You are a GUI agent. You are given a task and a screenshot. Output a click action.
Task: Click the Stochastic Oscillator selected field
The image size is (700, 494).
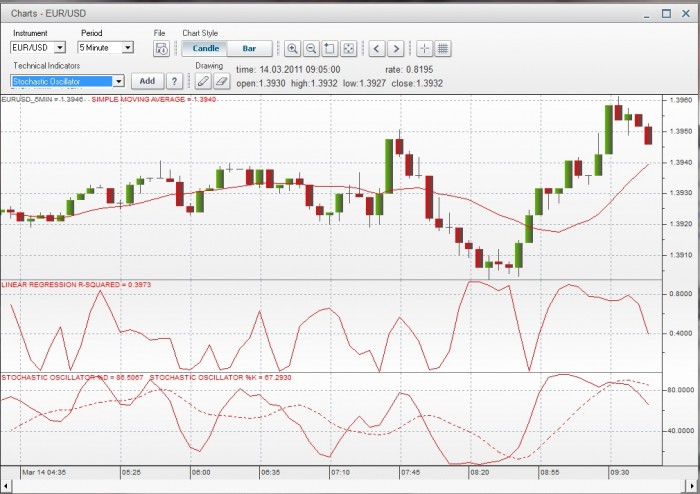click(x=62, y=81)
